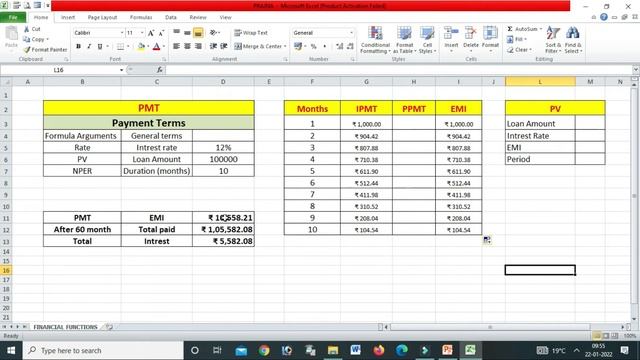
Task: Open the Format cells menu in Cells group
Action: point(490,39)
